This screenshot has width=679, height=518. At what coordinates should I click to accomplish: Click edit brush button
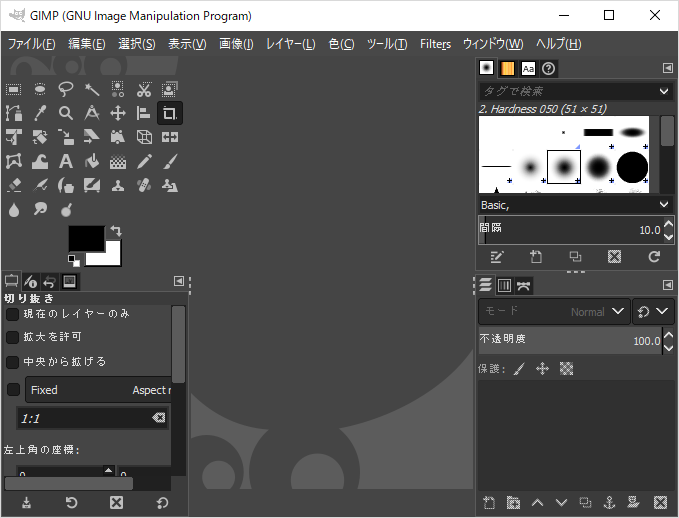coord(497,257)
